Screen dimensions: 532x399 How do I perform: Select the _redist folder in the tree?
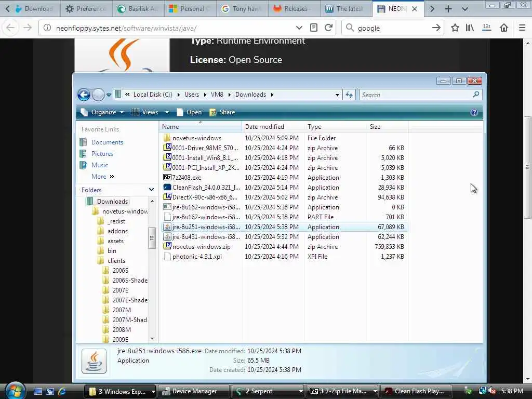point(116,221)
